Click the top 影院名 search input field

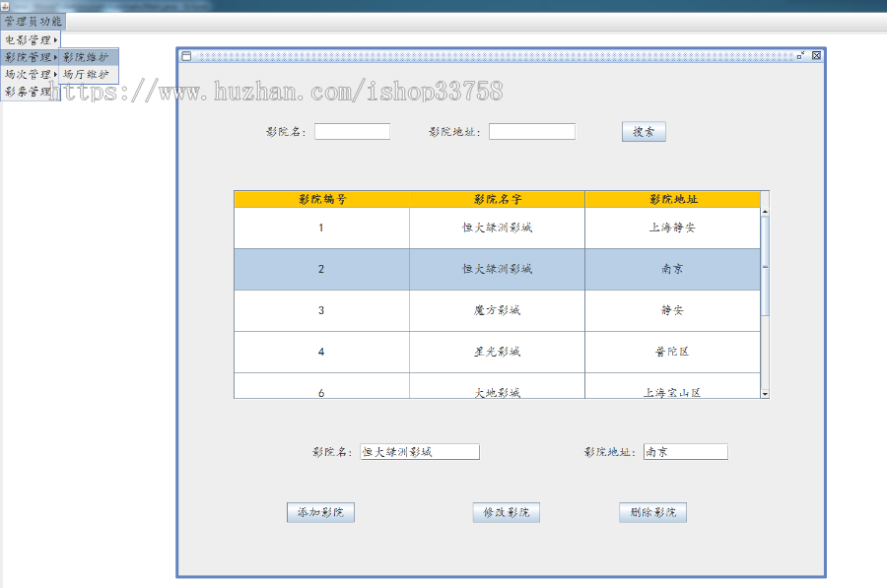pos(352,130)
